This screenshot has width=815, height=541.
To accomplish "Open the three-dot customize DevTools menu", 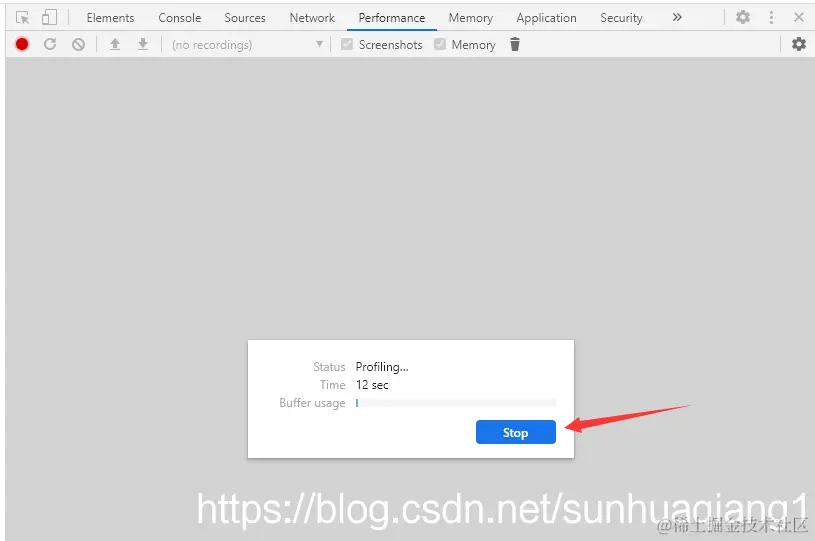I will [771, 17].
